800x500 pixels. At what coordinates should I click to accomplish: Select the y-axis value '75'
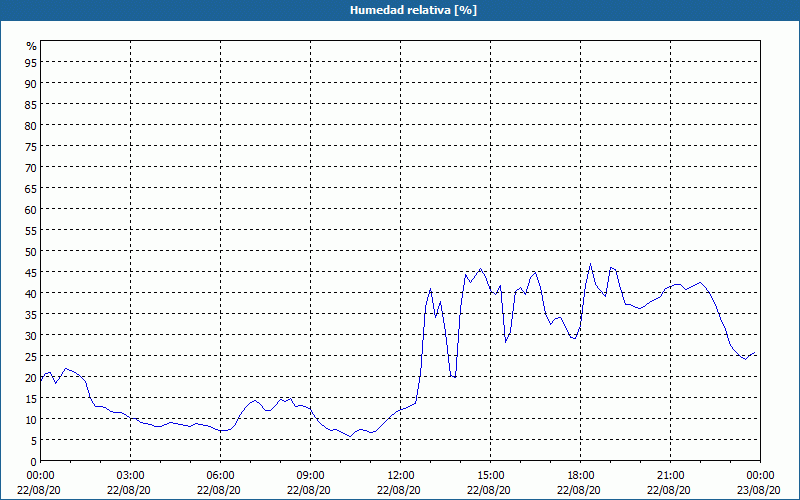31,146
